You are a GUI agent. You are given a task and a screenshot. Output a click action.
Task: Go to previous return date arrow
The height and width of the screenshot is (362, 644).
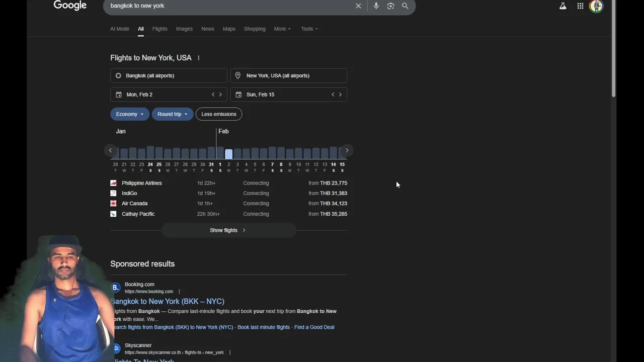click(x=333, y=95)
